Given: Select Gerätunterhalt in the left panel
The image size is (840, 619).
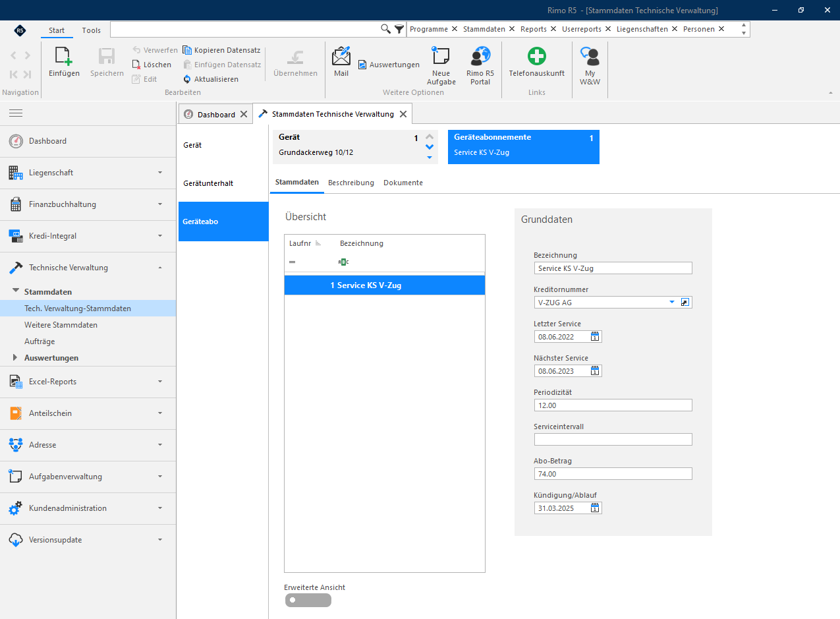Looking at the screenshot, I should (223, 183).
